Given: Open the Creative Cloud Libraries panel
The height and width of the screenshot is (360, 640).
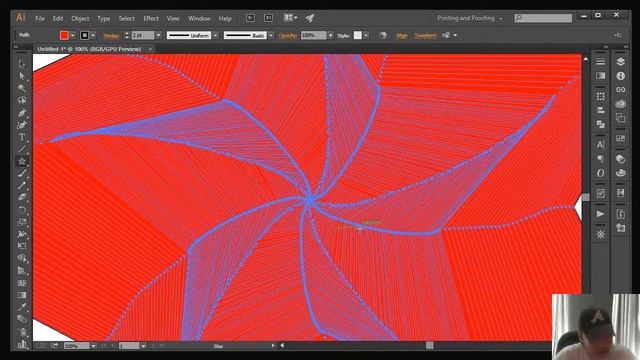Looking at the screenshot, I should tap(620, 104).
